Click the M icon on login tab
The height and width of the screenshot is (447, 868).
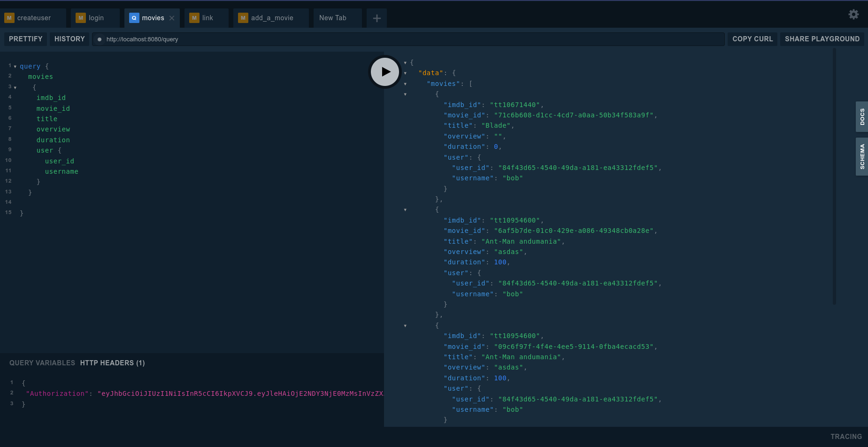coord(81,18)
